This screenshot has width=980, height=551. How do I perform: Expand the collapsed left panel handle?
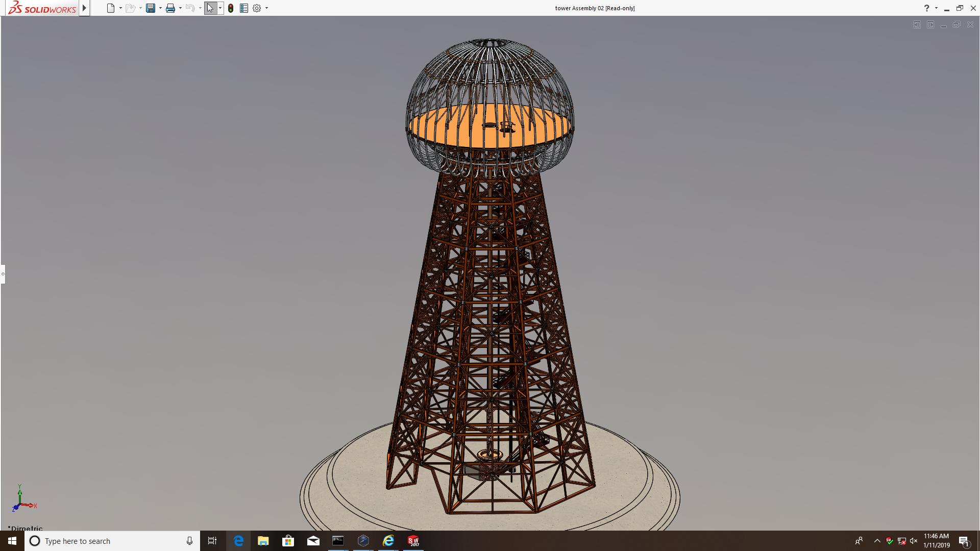[x=3, y=274]
